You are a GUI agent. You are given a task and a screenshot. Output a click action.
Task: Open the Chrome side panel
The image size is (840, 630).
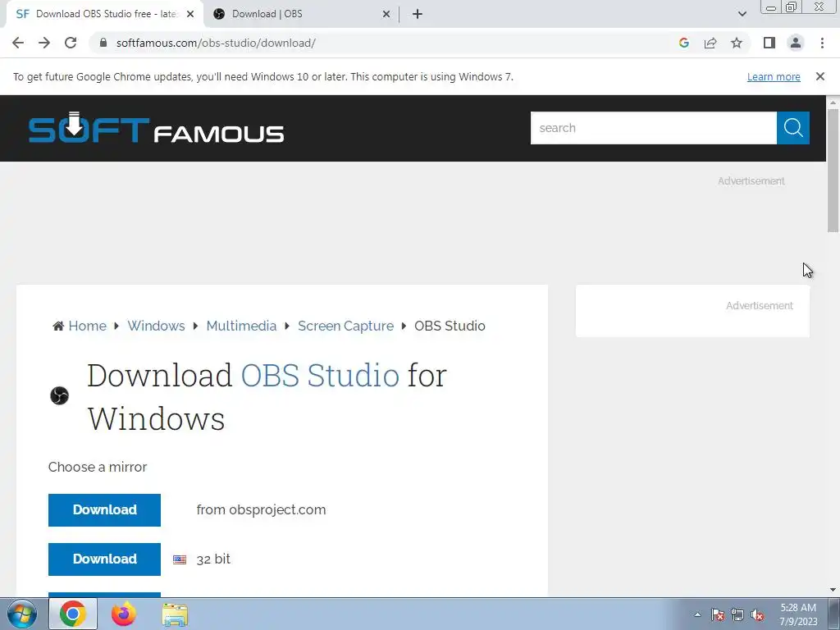769,43
